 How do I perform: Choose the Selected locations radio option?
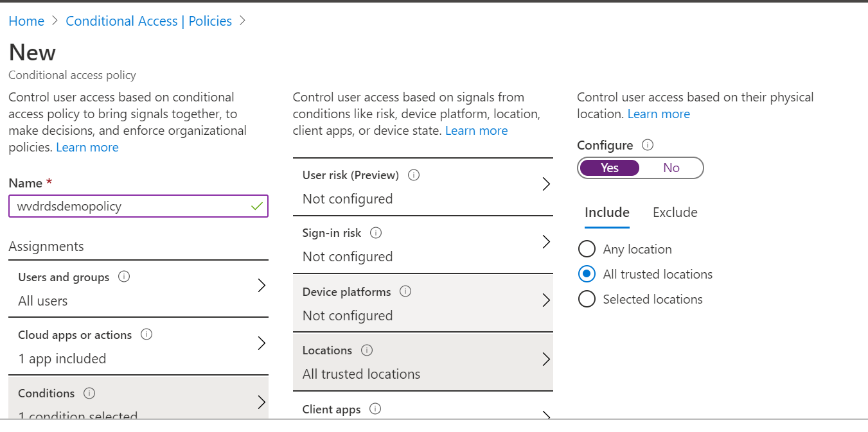click(587, 299)
